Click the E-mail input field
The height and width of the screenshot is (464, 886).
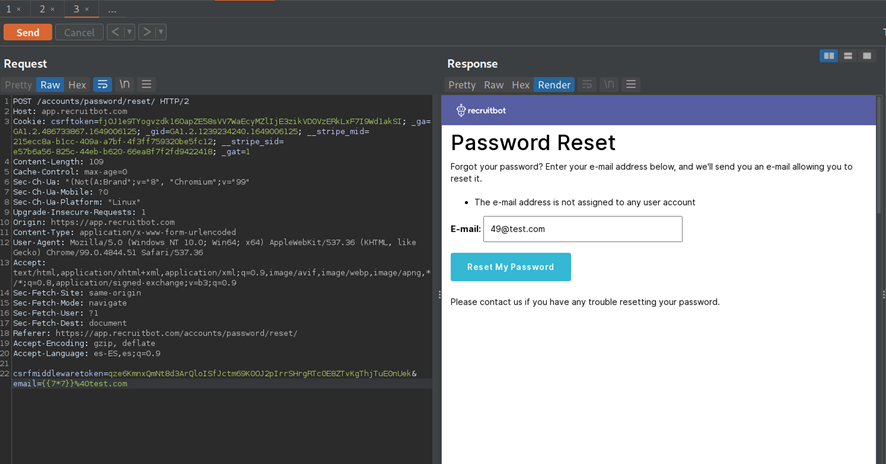583,229
